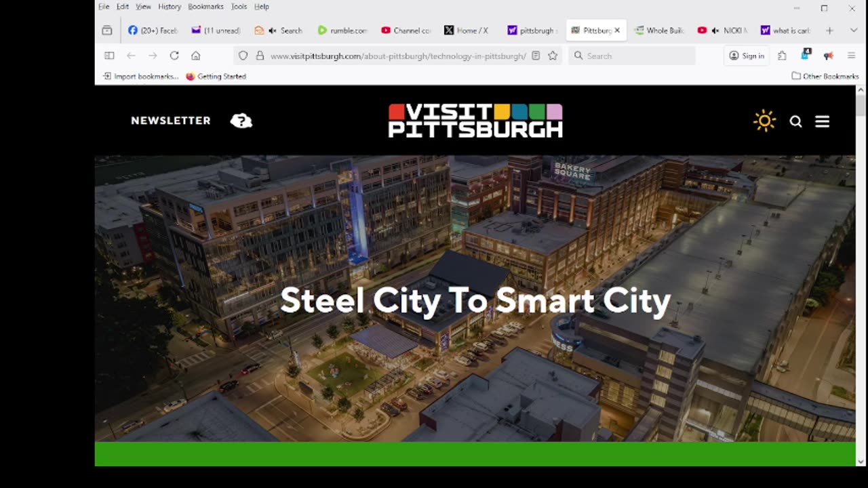This screenshot has height=488, width=868.
Task: Open Getting Started bookmark
Action: (x=216, y=76)
